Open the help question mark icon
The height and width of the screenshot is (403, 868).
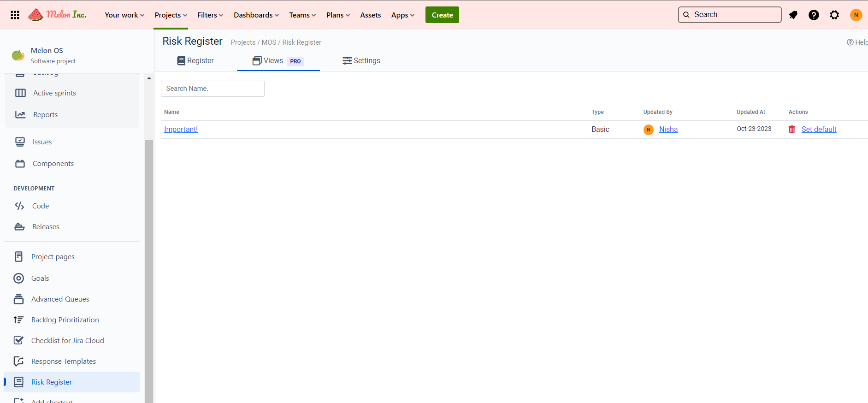[x=814, y=15]
